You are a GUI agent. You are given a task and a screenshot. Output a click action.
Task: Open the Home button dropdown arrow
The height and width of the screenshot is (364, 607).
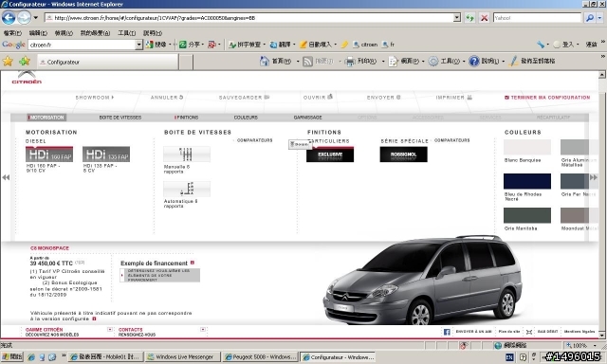click(298, 61)
